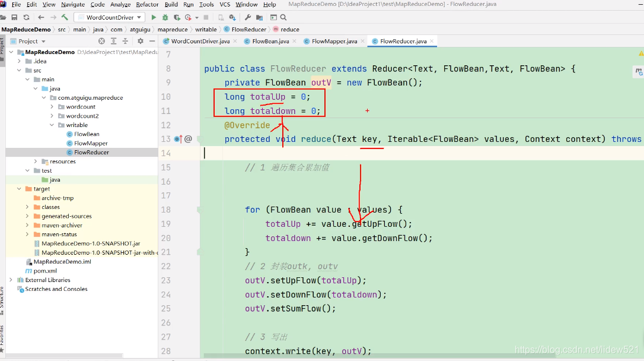This screenshot has width=644, height=361.
Task: Click the mapreduce breadcrumb
Action: pyautogui.click(x=173, y=30)
